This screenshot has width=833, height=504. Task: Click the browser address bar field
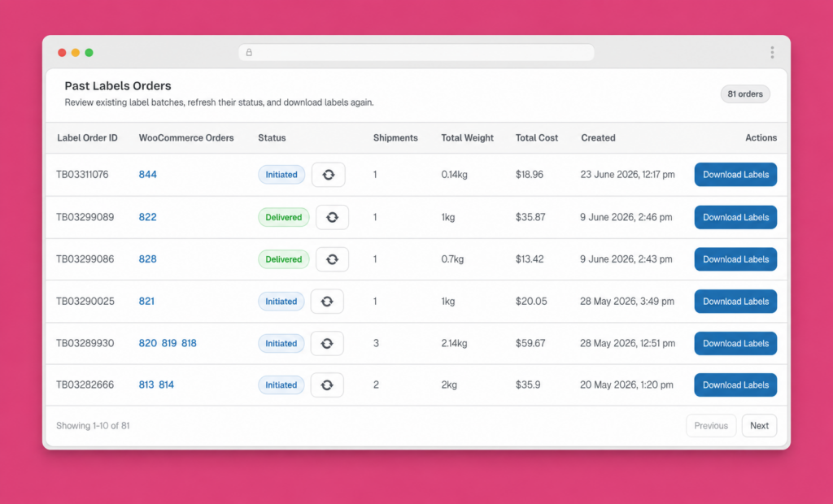[416, 53]
